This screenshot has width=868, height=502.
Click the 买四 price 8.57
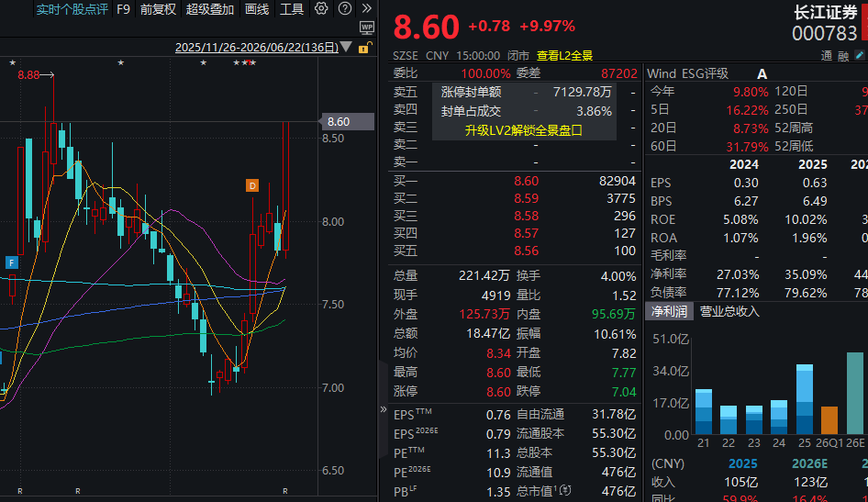tap(526, 234)
